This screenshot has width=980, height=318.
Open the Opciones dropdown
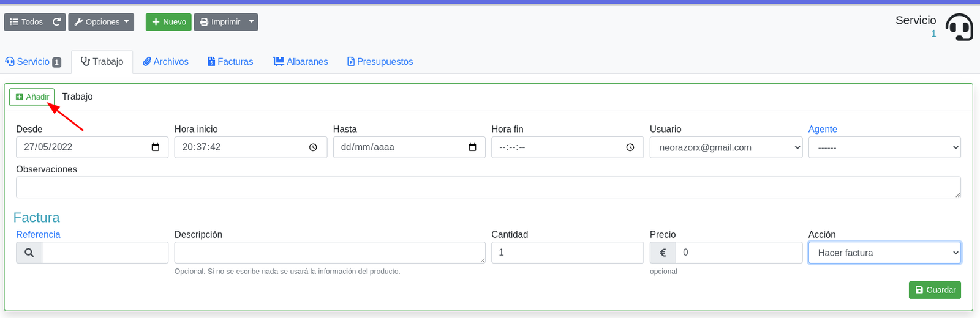point(101,22)
